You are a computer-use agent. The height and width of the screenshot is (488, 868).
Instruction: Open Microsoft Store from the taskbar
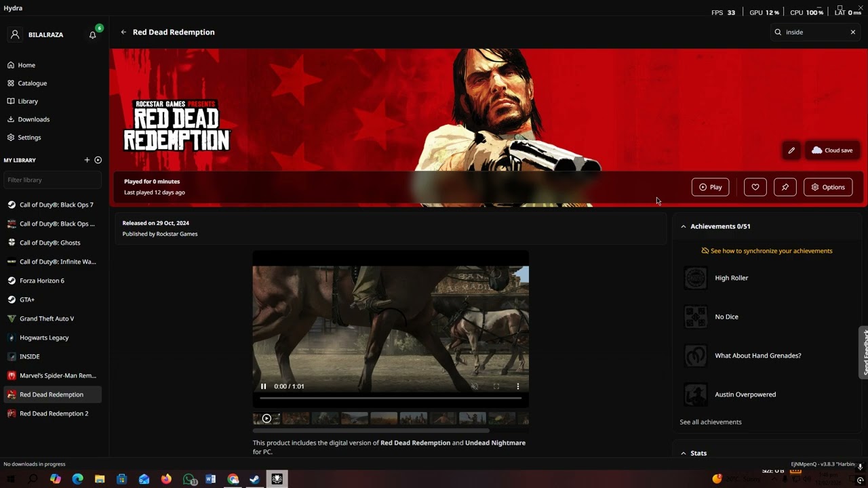(x=122, y=479)
